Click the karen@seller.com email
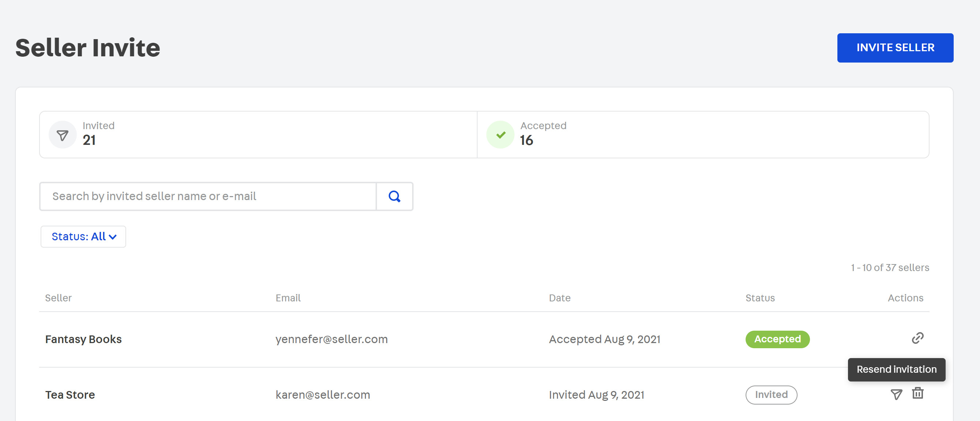The height and width of the screenshot is (421, 980). [x=323, y=395]
